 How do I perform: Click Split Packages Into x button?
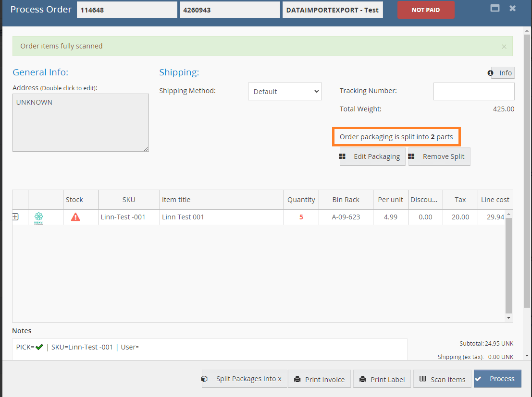[244, 379]
